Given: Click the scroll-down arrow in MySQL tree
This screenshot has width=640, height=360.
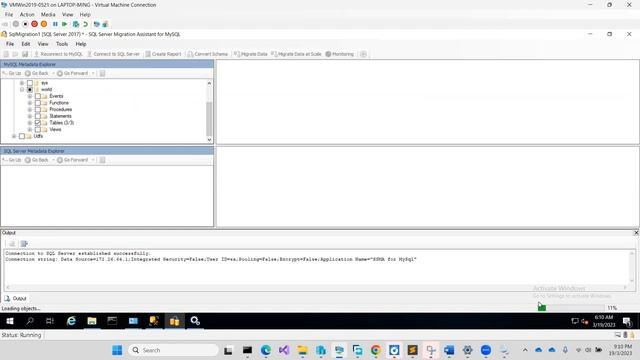Looking at the screenshot, I should [x=209, y=140].
